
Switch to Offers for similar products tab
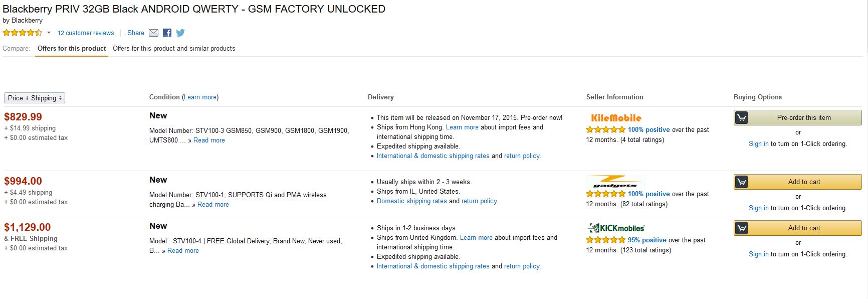[x=174, y=49]
